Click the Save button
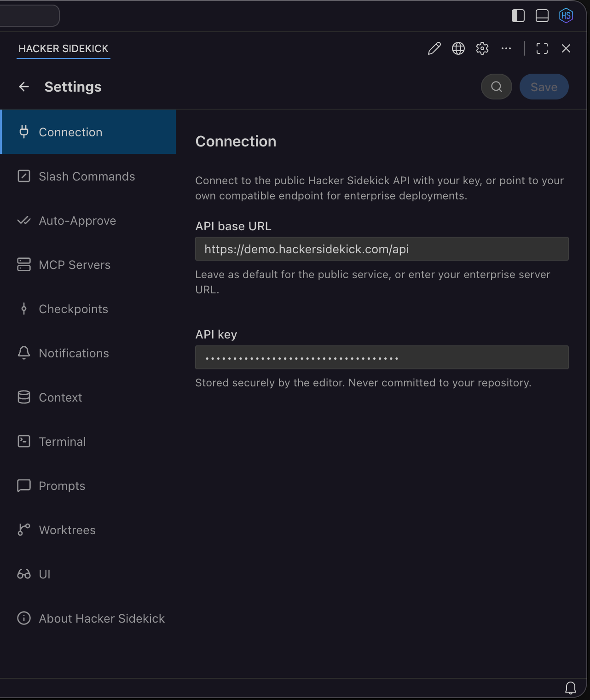 (544, 87)
